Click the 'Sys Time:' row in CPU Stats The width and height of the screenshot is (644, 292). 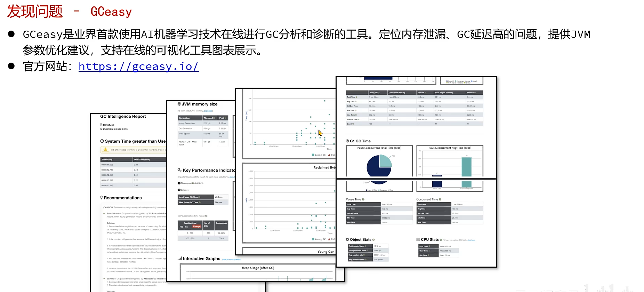pos(439,255)
